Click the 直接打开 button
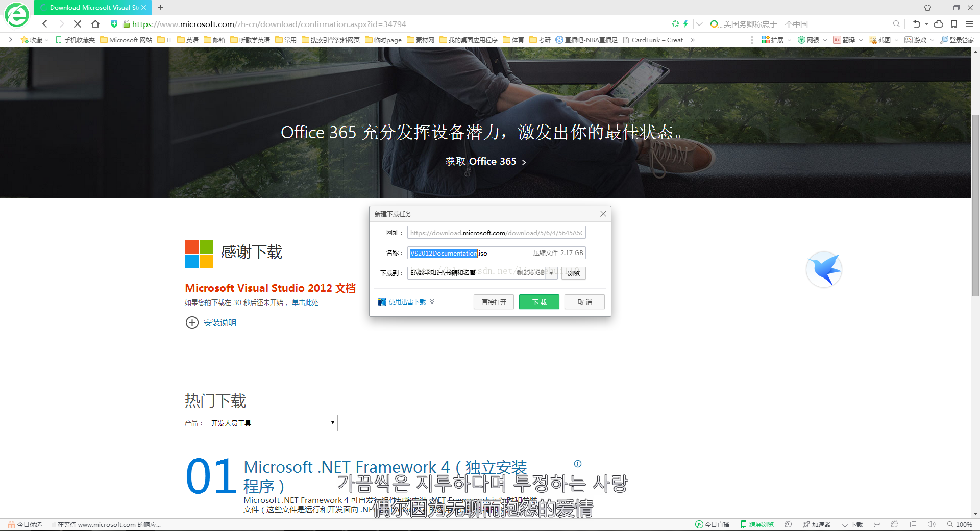 pyautogui.click(x=494, y=302)
